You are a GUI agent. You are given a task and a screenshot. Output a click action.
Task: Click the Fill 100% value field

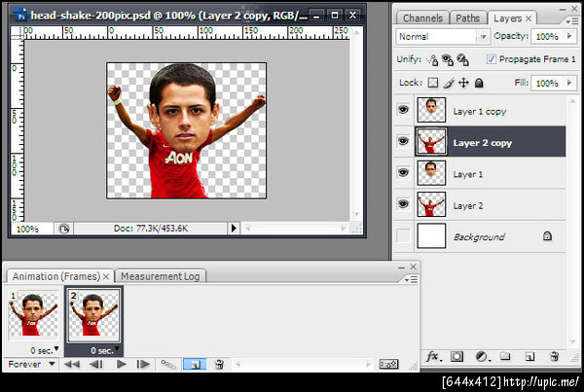[x=547, y=83]
